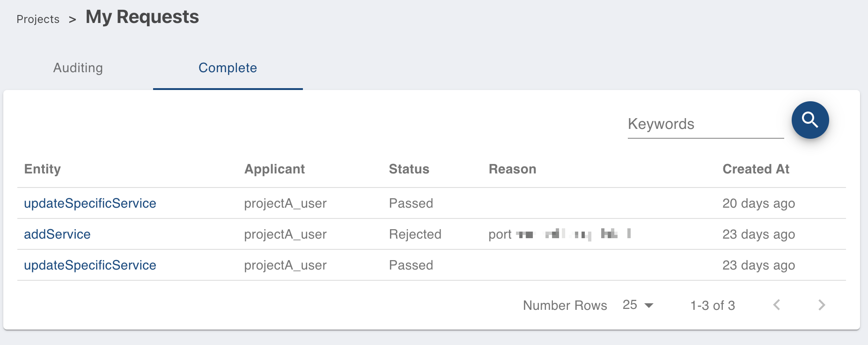This screenshot has width=868, height=345.
Task: Click the Reason column header
Action: click(513, 169)
